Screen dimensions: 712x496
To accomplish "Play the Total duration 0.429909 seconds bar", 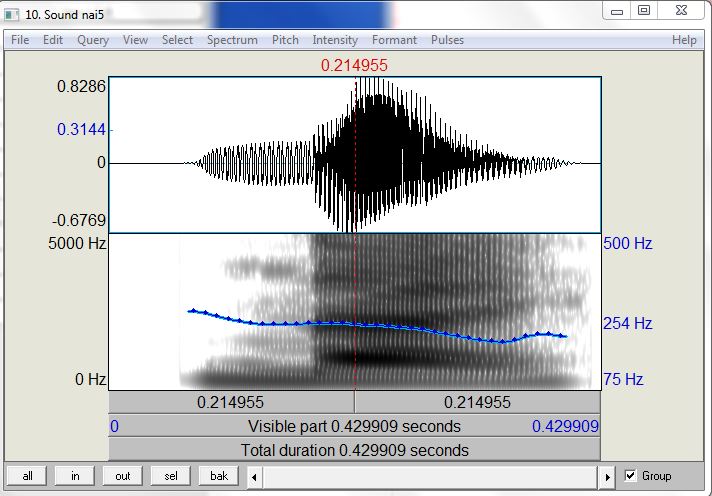I will [x=354, y=451].
